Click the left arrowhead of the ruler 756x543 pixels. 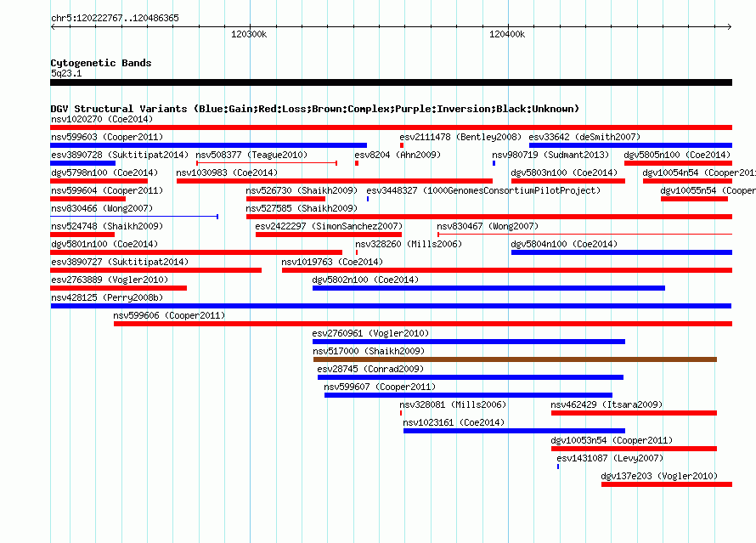[53, 26]
